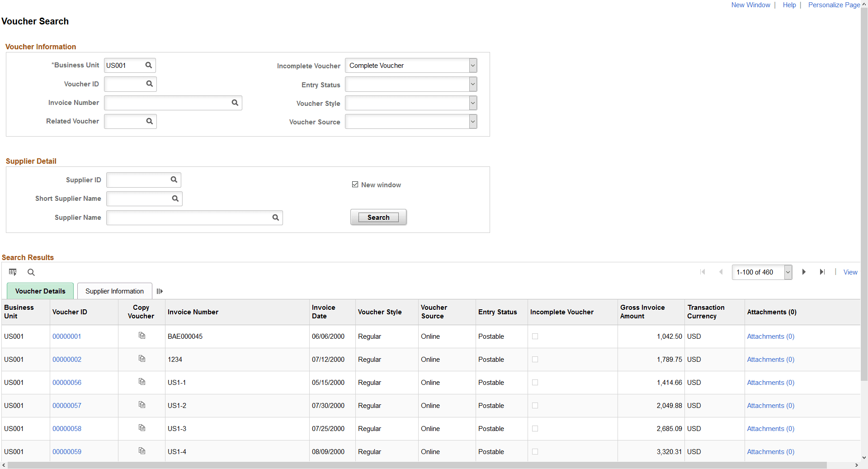Viewport: 868px width, 469px height.
Task: Open the 1-100 of 460 page selector
Action: (761, 272)
